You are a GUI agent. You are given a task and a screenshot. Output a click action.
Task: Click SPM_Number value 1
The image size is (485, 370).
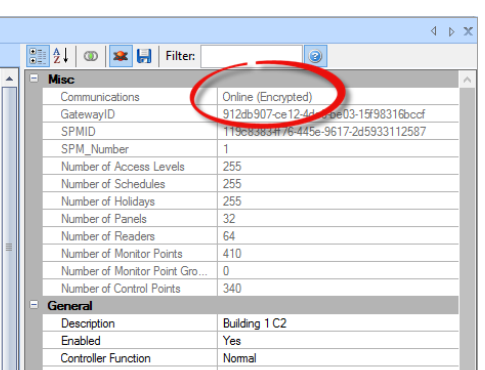click(226, 149)
